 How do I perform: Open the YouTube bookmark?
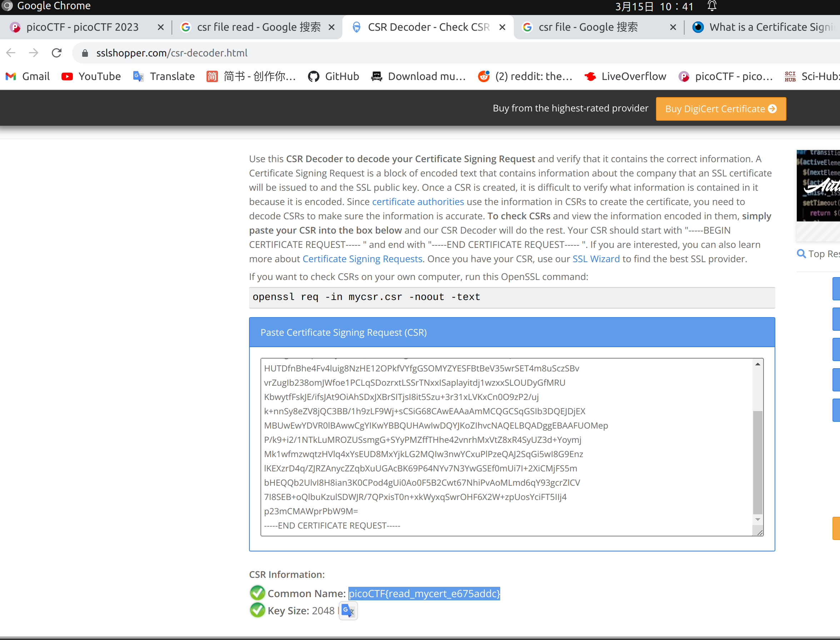91,76
